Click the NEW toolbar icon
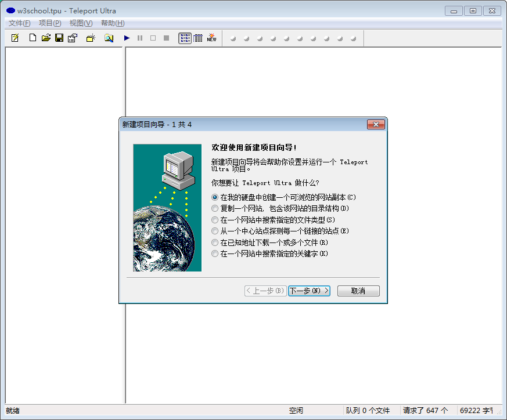 click(x=212, y=38)
